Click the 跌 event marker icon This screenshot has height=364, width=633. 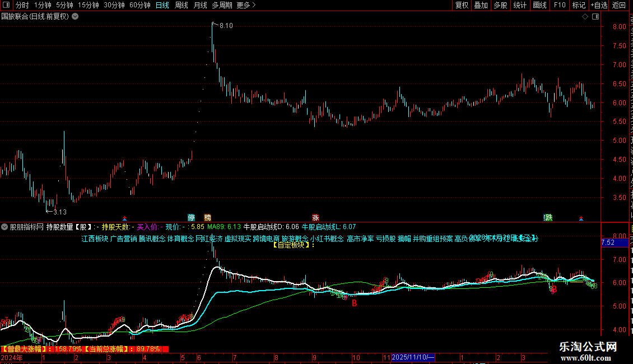point(548,217)
